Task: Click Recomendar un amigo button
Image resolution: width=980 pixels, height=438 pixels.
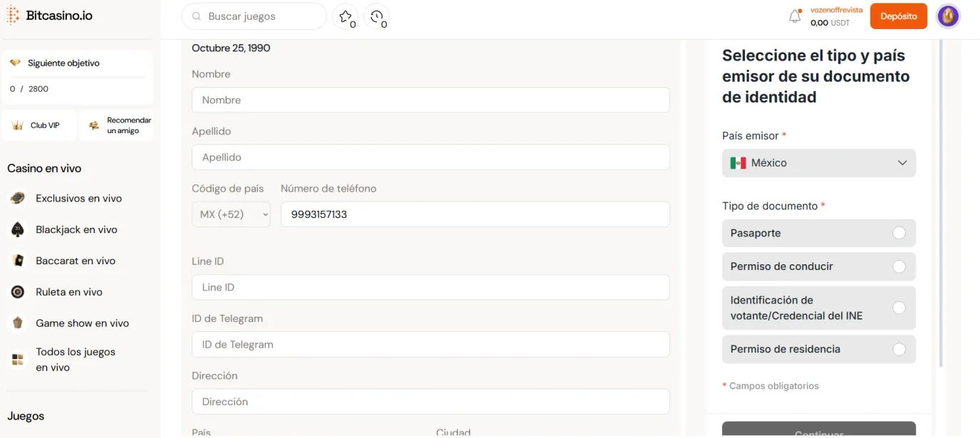Action: coord(116,125)
